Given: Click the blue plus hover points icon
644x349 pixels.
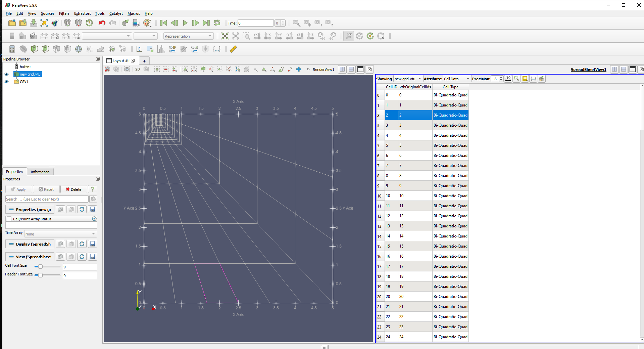Looking at the screenshot, I should (x=299, y=69).
